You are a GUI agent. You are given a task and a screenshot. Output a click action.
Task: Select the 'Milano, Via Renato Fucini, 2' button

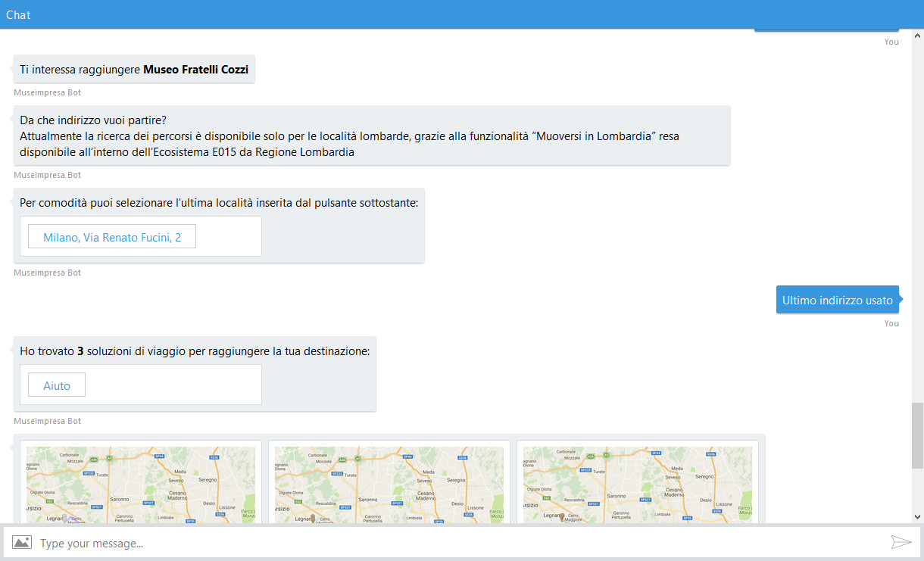(x=112, y=237)
